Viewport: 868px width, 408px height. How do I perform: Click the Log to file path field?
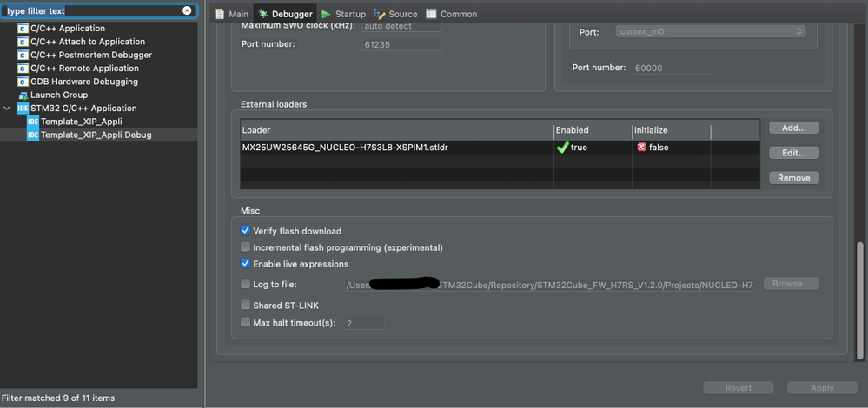point(549,285)
